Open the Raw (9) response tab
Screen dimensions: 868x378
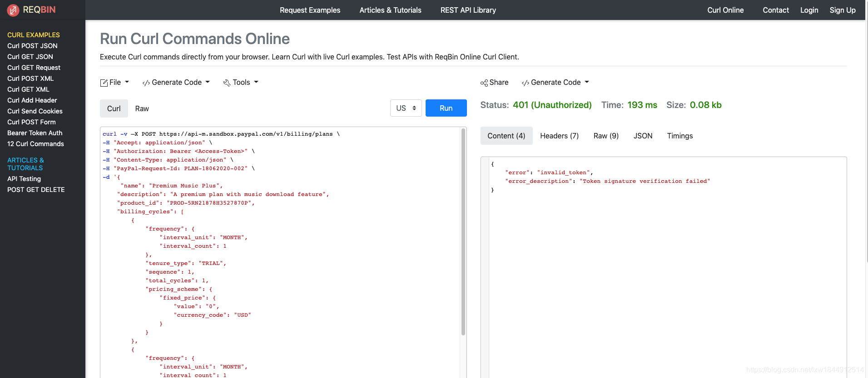click(606, 136)
